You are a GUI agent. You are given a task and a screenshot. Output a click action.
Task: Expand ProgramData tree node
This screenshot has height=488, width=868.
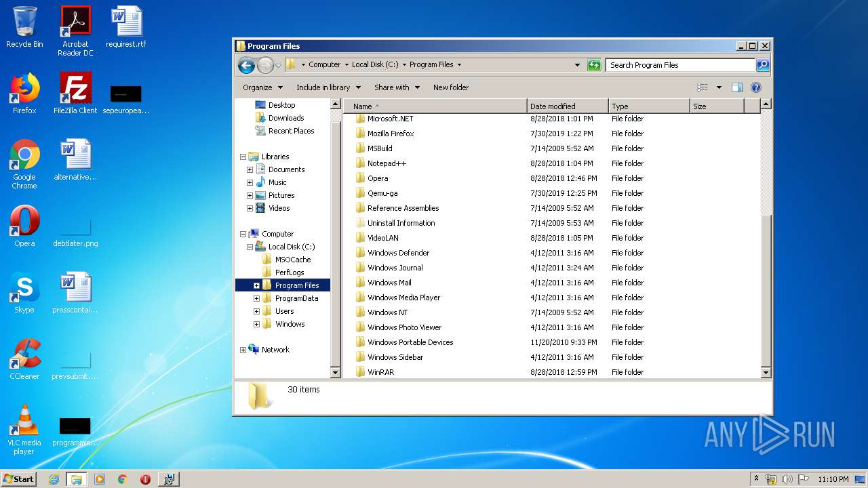click(x=256, y=298)
